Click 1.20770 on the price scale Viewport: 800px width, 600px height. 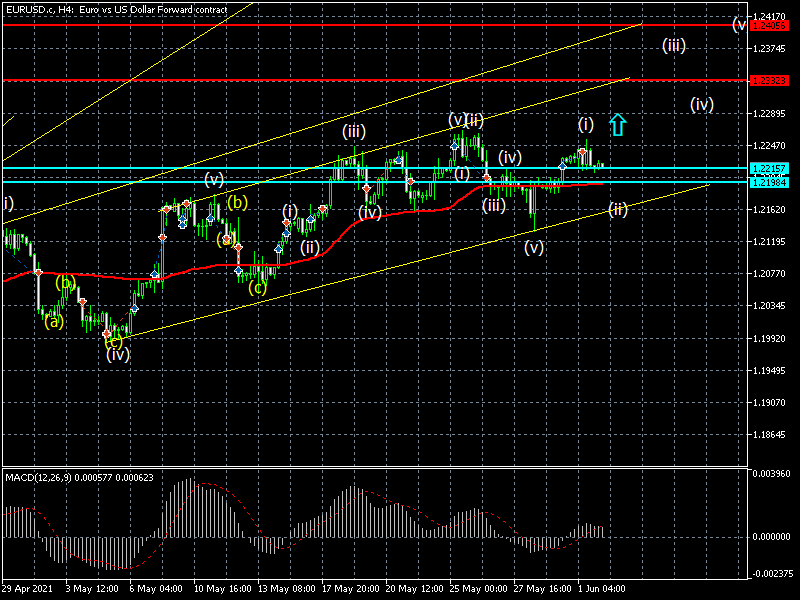pos(768,274)
